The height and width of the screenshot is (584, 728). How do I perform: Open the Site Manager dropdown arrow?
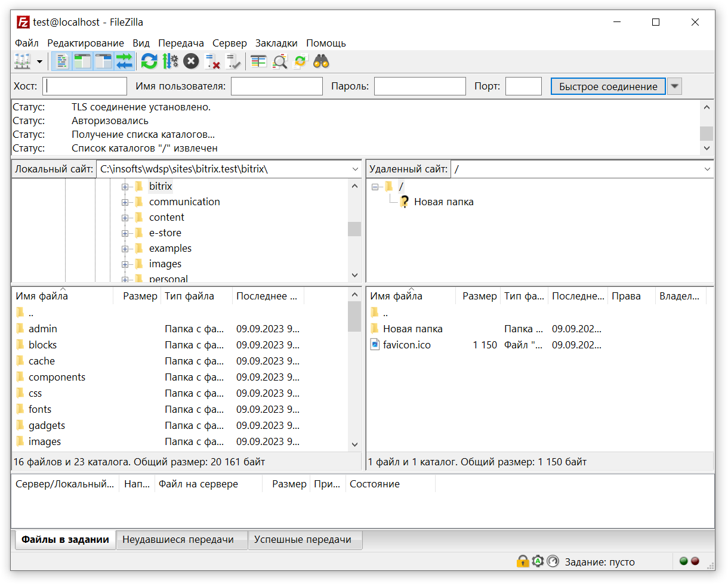40,61
